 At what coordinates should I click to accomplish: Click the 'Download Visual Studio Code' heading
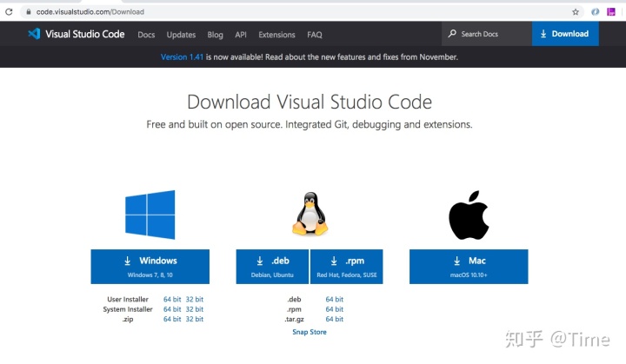[310, 102]
